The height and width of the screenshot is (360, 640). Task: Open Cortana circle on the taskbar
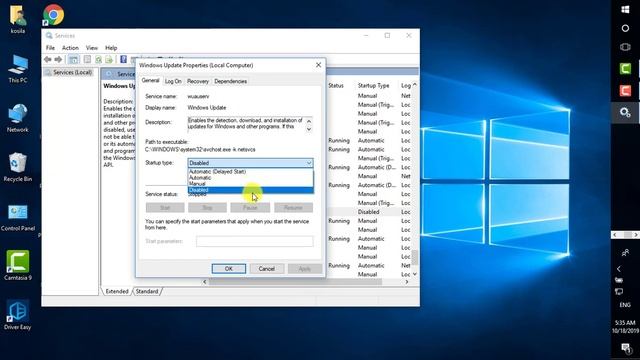tap(625, 28)
